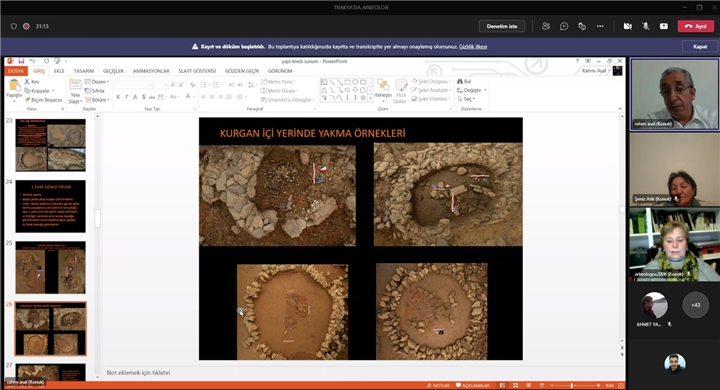Unmute the microphone in Teams
720x390 pixels.
pos(646,26)
